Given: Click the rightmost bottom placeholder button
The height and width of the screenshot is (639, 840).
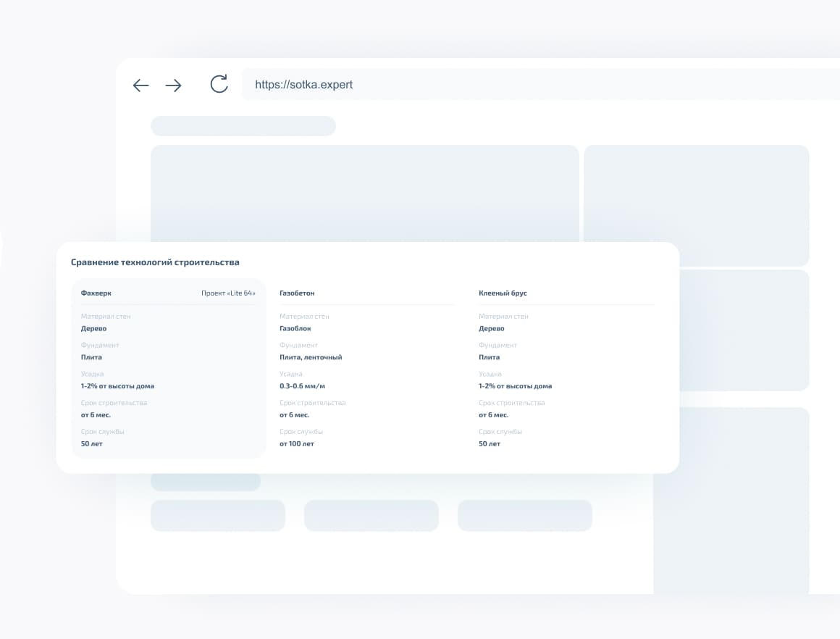Looking at the screenshot, I should click(x=525, y=516).
